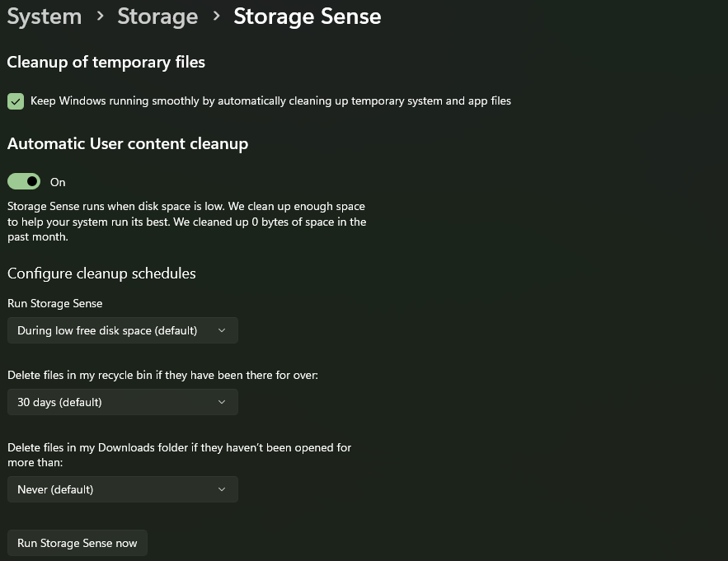Click the breadcrumb arrow before Storage Sense
Screen dimensions: 728x561
pyautogui.click(x=216, y=16)
